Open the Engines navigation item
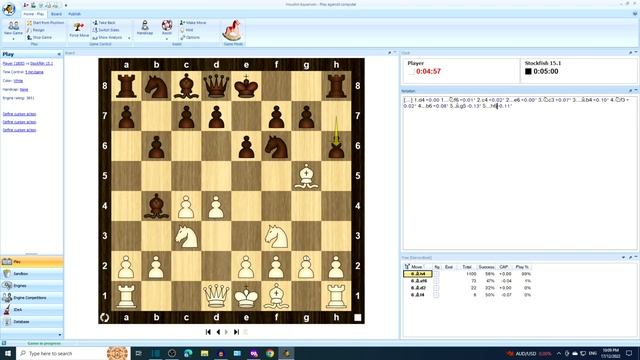Image resolution: width=640 pixels, height=360 pixels. [32, 286]
